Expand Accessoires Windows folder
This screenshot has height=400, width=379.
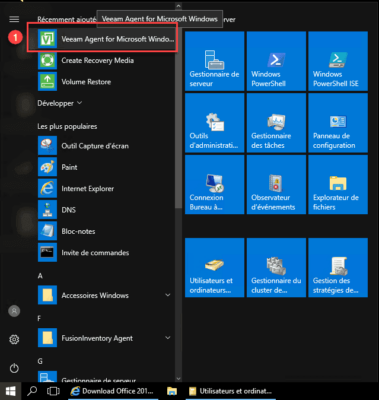point(106,295)
